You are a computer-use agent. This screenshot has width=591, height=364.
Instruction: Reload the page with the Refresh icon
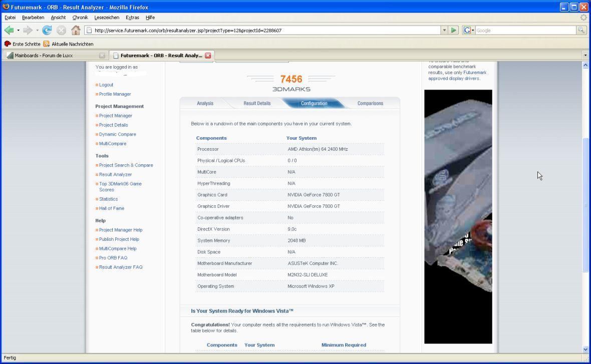pos(47,30)
